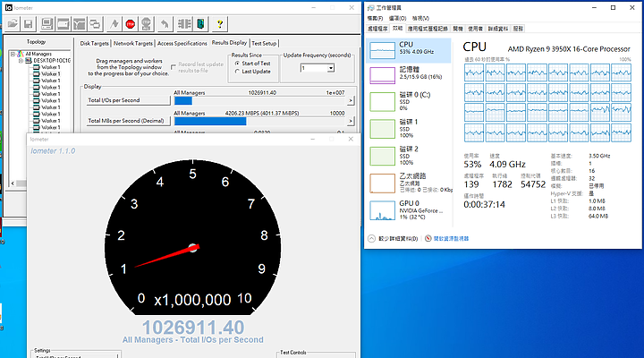This screenshot has width=644, height=358.
Task: Switch to the 處理程序 processes tab
Action: click(x=377, y=29)
